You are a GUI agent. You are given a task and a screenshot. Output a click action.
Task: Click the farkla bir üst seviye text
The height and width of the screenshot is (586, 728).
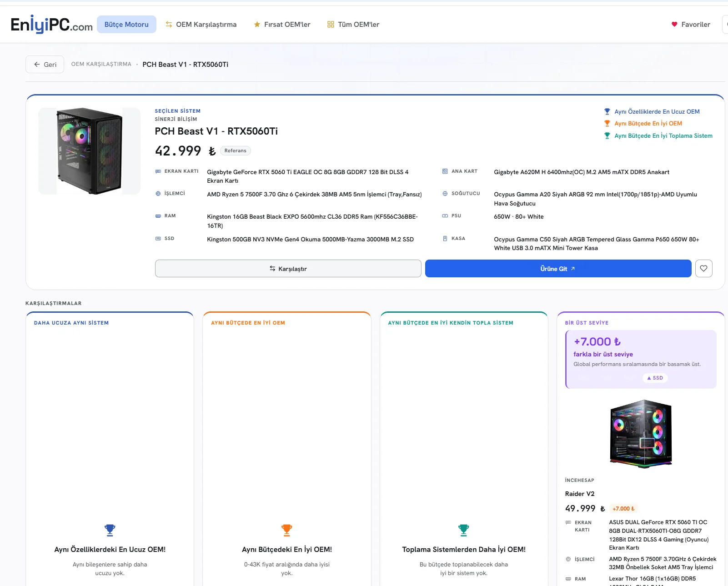603,355
